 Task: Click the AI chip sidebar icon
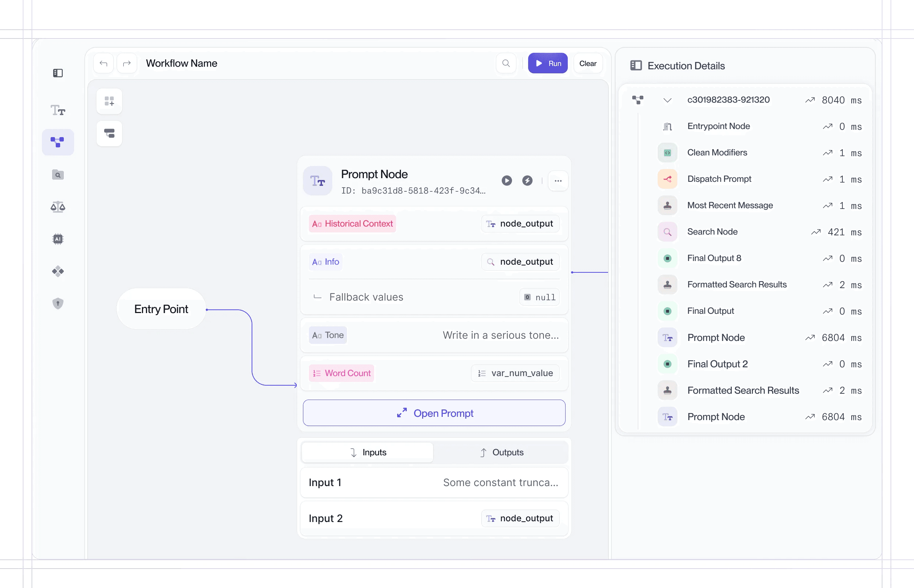tap(58, 239)
